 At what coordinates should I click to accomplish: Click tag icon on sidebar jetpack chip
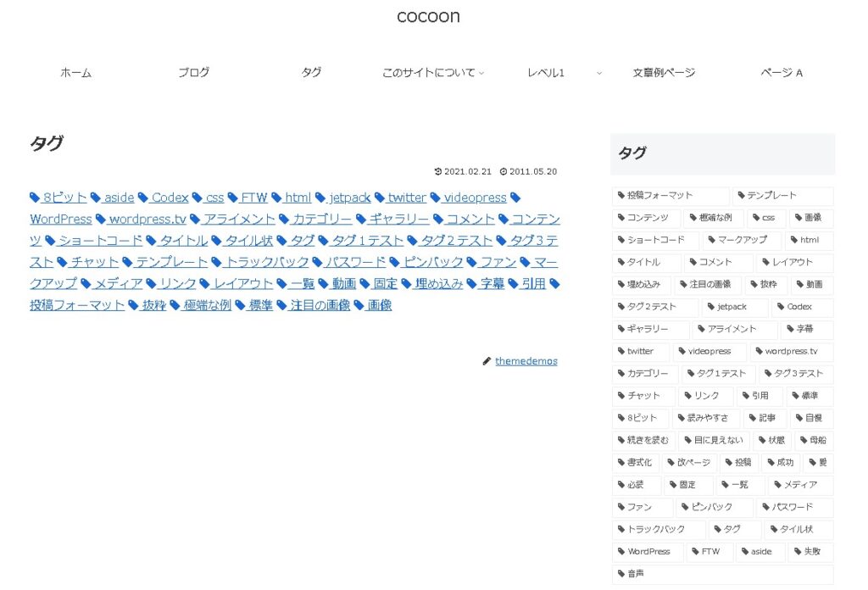click(x=711, y=307)
